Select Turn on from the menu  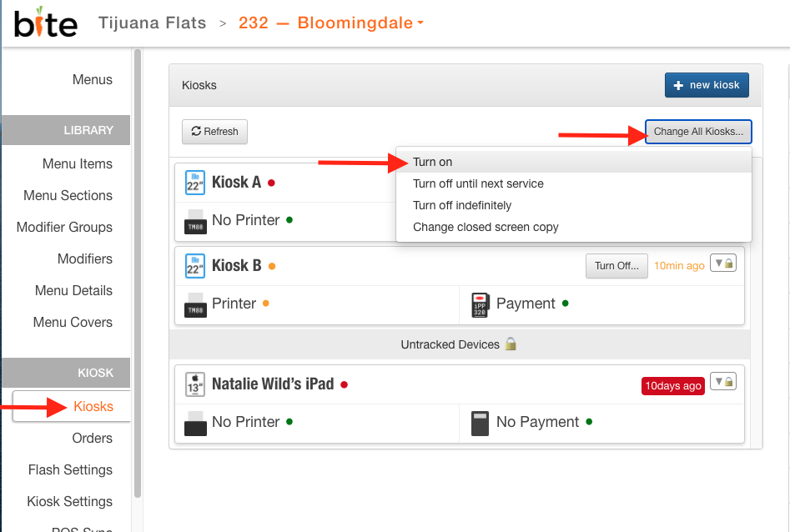(433, 162)
